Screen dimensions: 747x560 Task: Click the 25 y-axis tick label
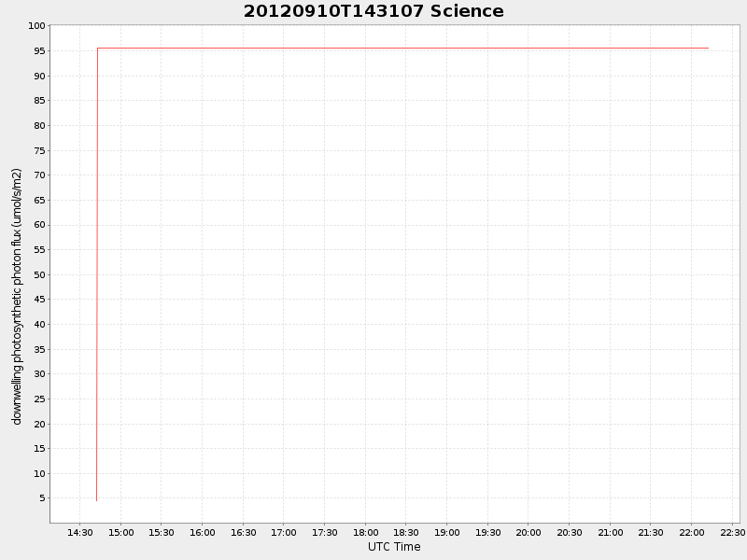click(x=39, y=399)
